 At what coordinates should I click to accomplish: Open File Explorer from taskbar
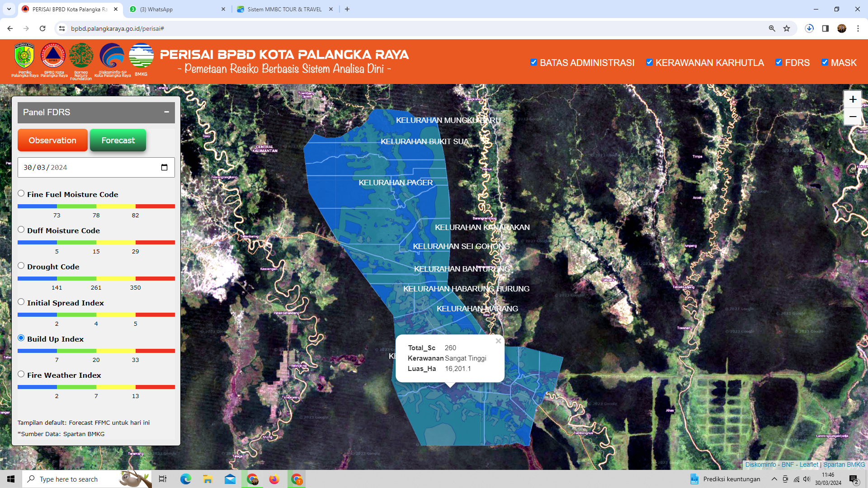(208, 479)
